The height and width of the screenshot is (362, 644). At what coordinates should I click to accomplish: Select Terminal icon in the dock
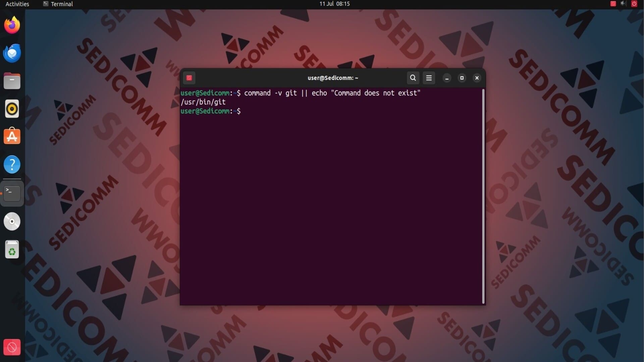(x=12, y=193)
